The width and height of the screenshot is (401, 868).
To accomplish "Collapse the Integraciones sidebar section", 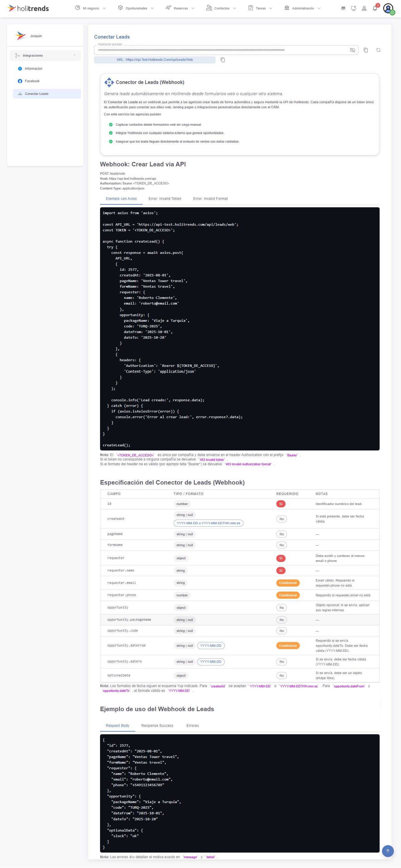I will [45, 55].
